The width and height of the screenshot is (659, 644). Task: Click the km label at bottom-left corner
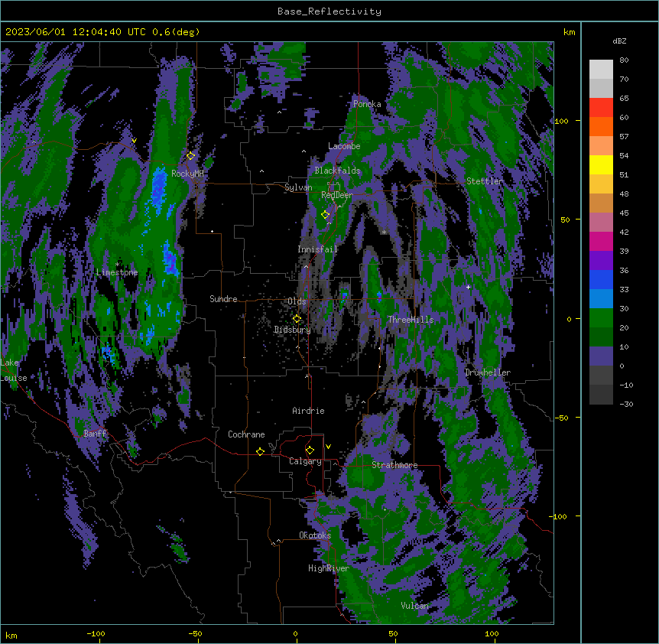tap(11, 636)
